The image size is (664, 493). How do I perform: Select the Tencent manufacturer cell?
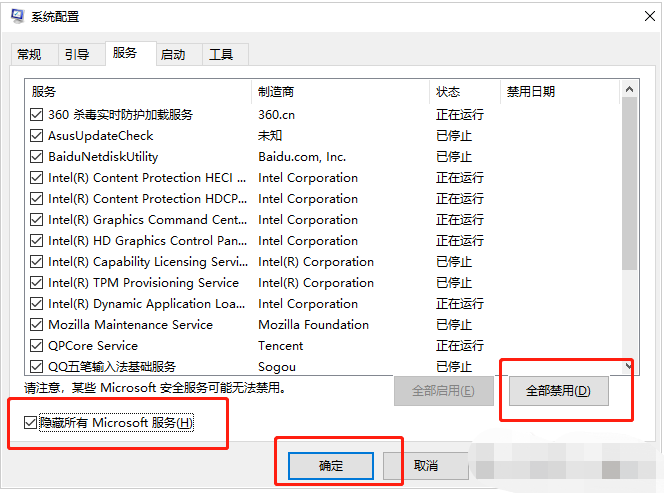(280, 346)
